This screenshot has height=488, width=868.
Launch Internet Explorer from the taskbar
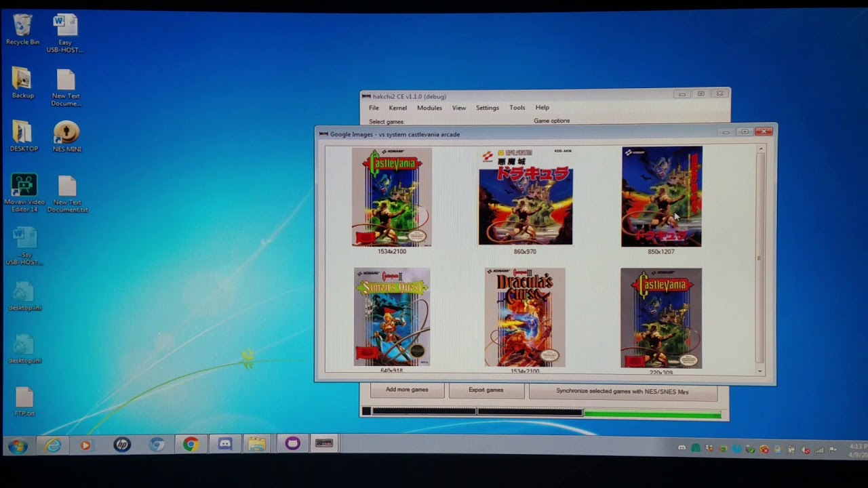pyautogui.click(x=53, y=445)
